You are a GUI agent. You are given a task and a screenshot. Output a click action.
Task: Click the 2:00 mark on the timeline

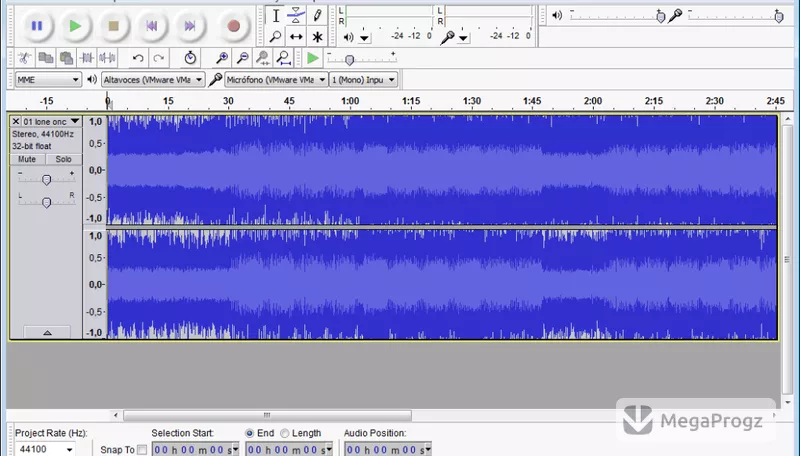(x=593, y=101)
